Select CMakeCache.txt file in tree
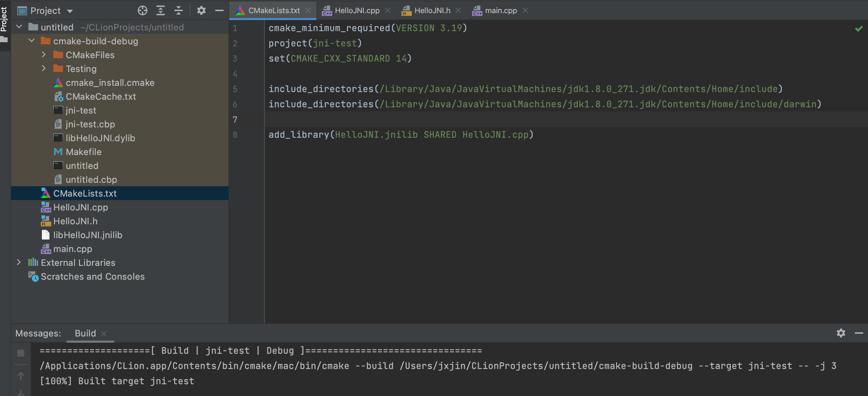 (101, 97)
